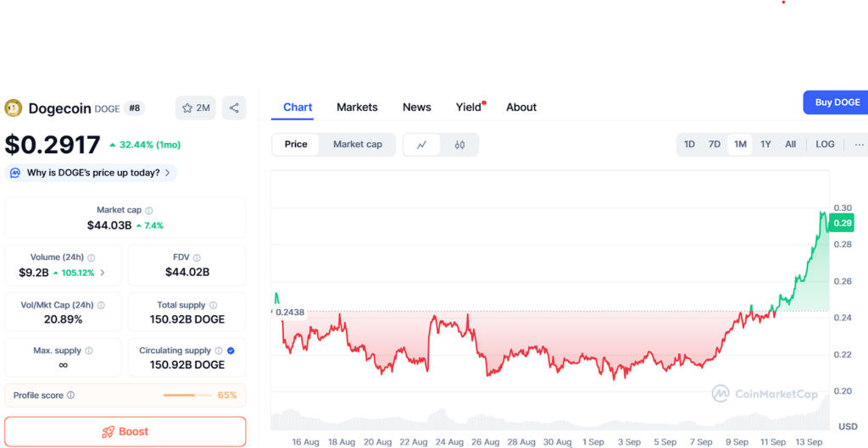This screenshot has height=448, width=868.
Task: Click the 13 Sep date axis label
Action: [x=809, y=442]
